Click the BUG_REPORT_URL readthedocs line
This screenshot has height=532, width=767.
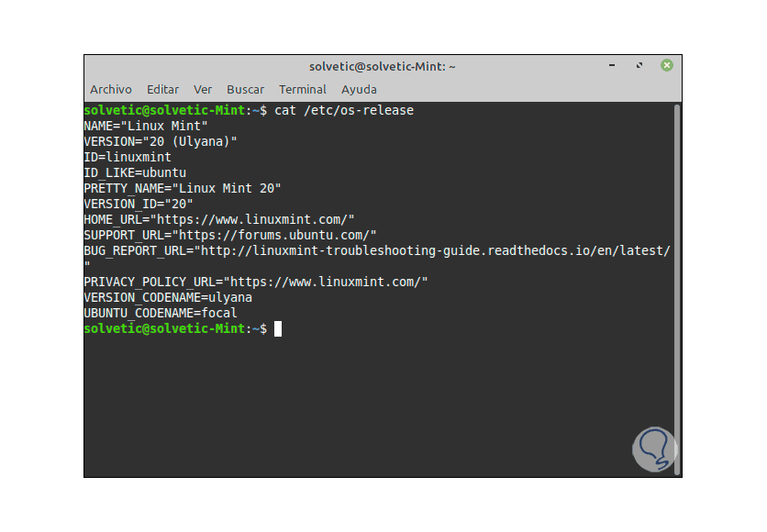coord(377,250)
